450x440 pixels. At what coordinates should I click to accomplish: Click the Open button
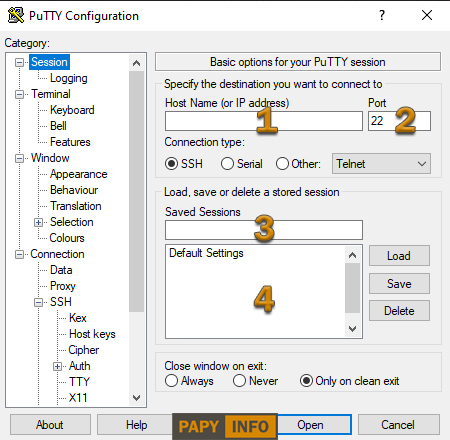310,425
